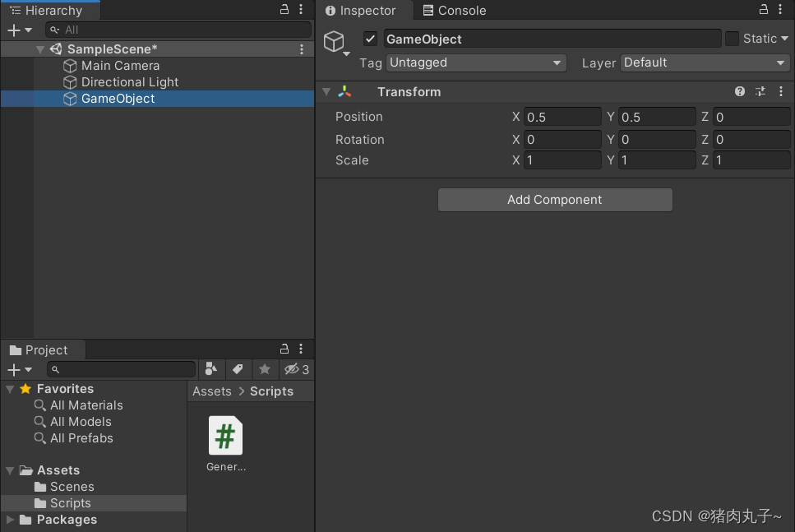Click the Inspector lock padlock icon
795x532 pixels.
pyautogui.click(x=762, y=10)
